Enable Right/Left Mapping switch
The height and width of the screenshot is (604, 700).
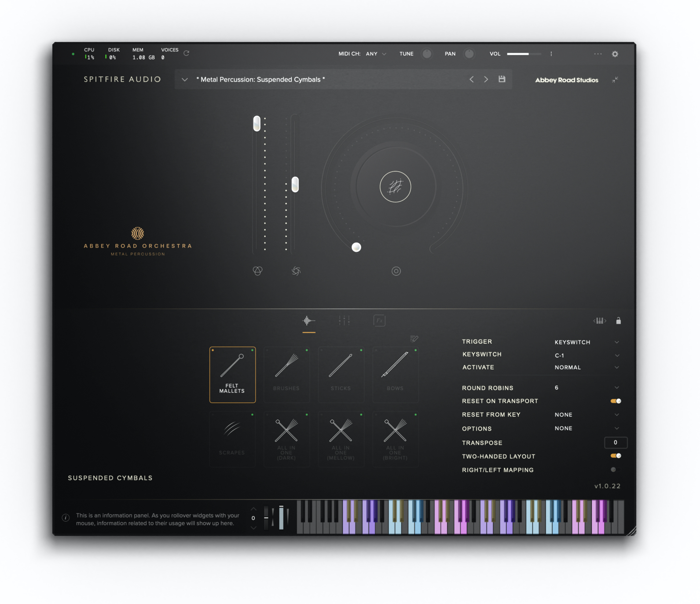point(615,469)
